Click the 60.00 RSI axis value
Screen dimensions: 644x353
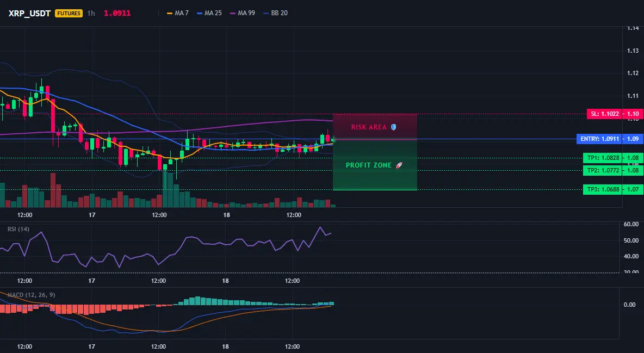click(631, 225)
